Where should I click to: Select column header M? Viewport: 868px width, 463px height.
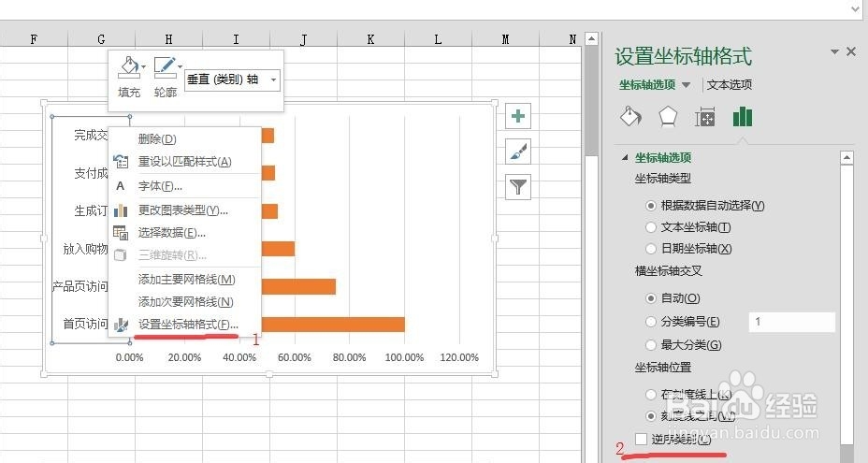click(x=505, y=39)
